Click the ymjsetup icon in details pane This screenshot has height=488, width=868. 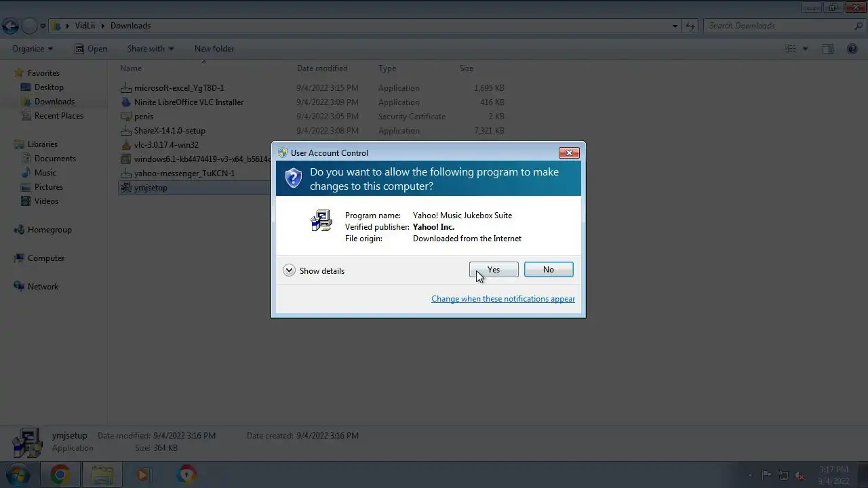coord(27,443)
